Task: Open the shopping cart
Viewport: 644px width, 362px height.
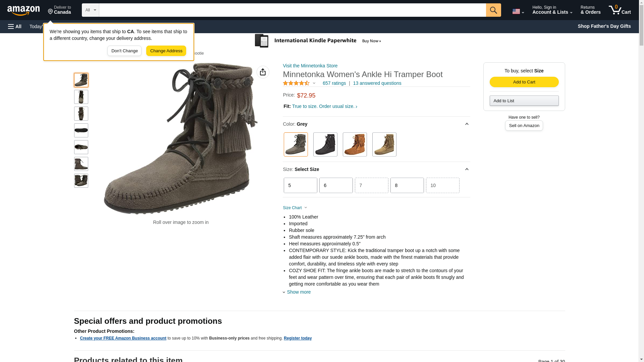Action: tap(620, 10)
